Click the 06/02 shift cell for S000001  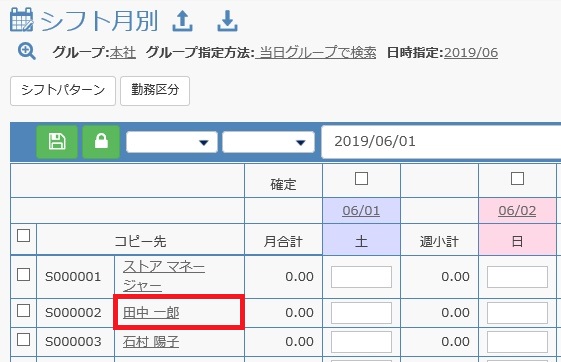click(517, 277)
